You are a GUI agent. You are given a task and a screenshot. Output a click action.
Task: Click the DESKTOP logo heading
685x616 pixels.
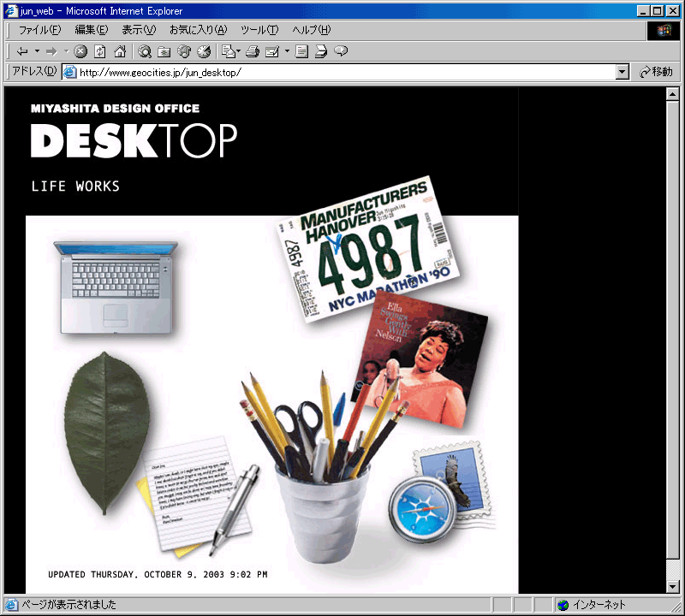pos(134,140)
